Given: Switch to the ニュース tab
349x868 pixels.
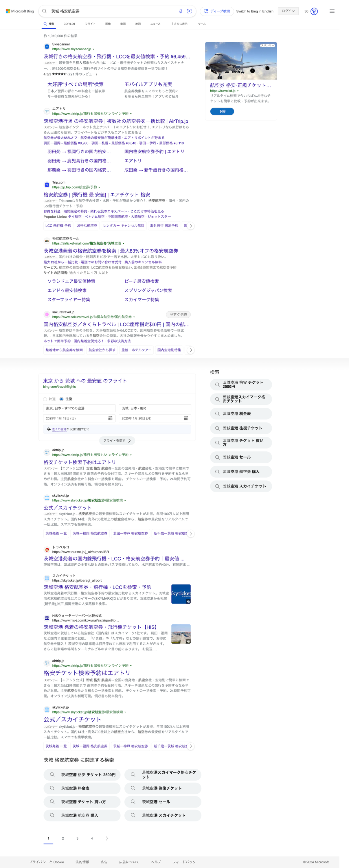Looking at the screenshot, I should tap(155, 24).
